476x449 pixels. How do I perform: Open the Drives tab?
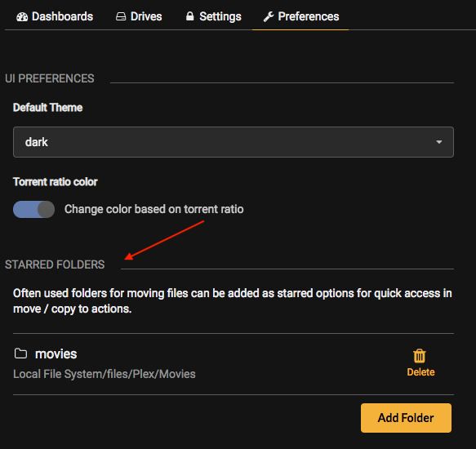[x=139, y=16]
